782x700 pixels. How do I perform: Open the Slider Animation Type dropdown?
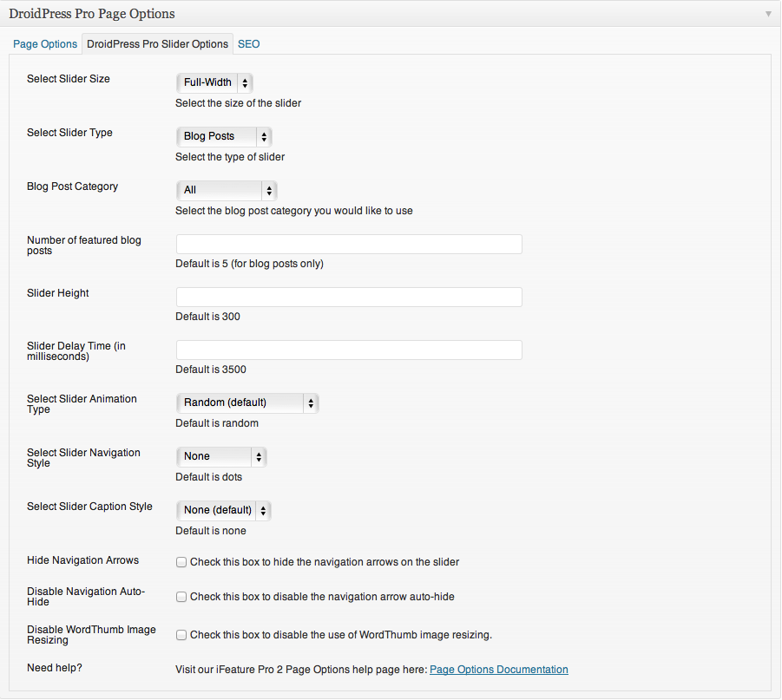pos(247,402)
